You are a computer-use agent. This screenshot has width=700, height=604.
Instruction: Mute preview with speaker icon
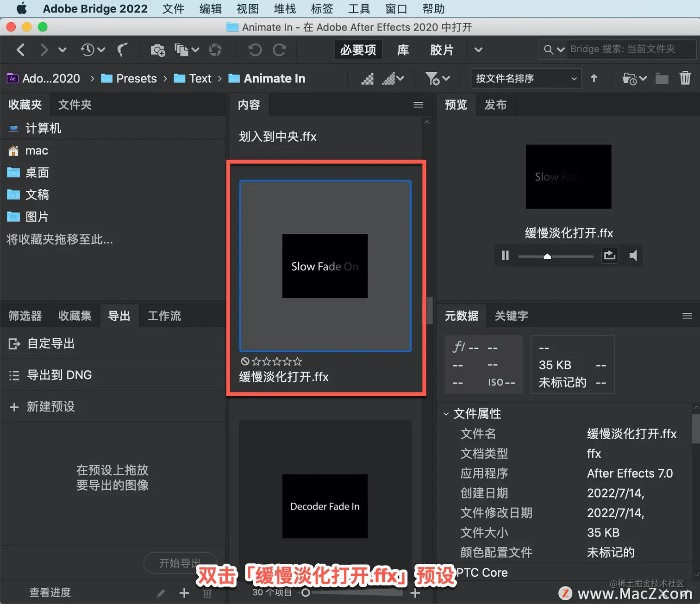633,255
